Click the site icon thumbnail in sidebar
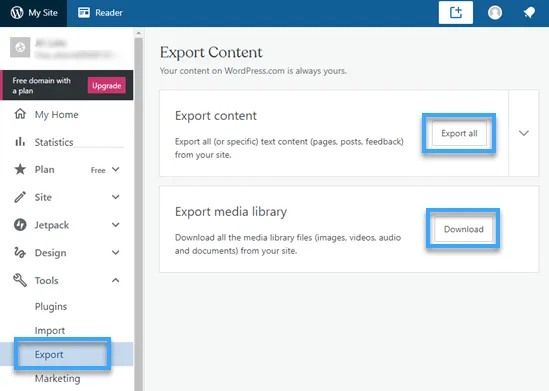Screen dimensions: 549x391 coord(20,47)
